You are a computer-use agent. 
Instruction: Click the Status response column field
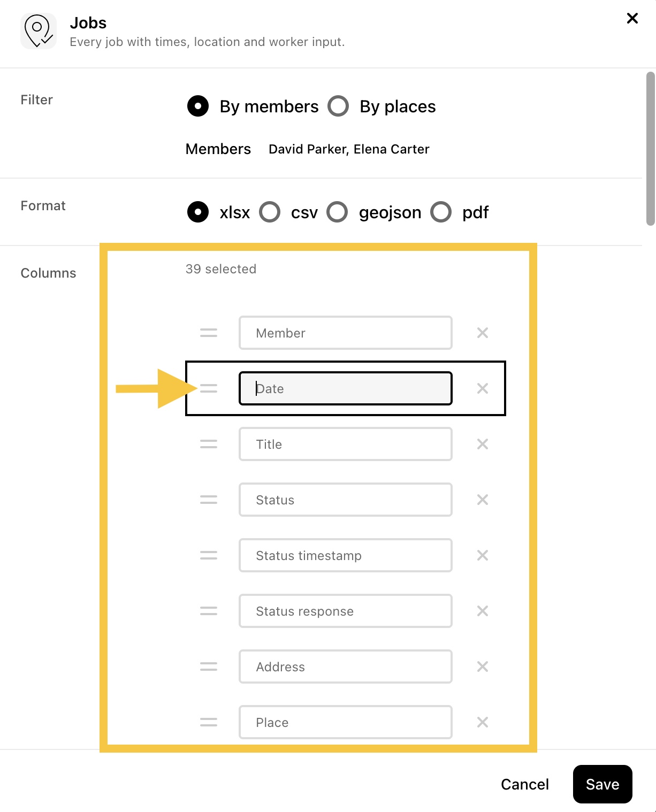click(x=346, y=611)
